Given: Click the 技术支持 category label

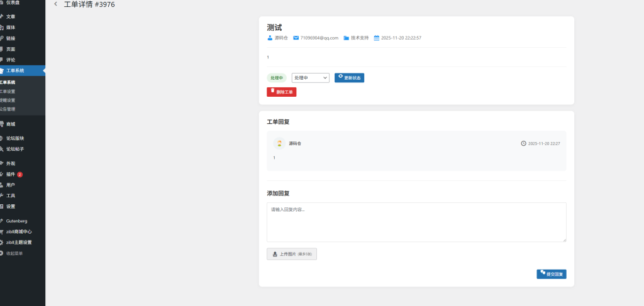Looking at the screenshot, I should [360, 38].
